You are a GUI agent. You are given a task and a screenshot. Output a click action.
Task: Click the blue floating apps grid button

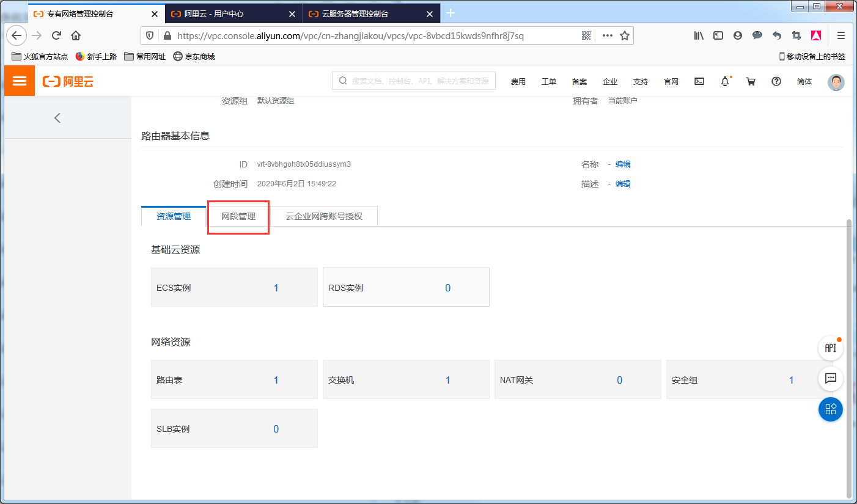click(830, 409)
